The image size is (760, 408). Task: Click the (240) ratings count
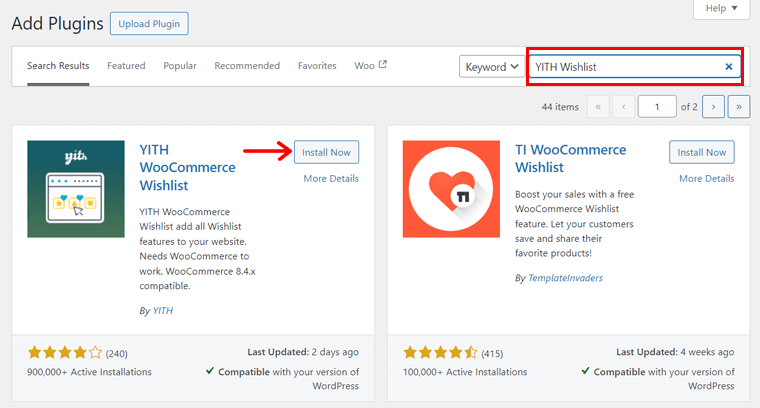tap(117, 354)
